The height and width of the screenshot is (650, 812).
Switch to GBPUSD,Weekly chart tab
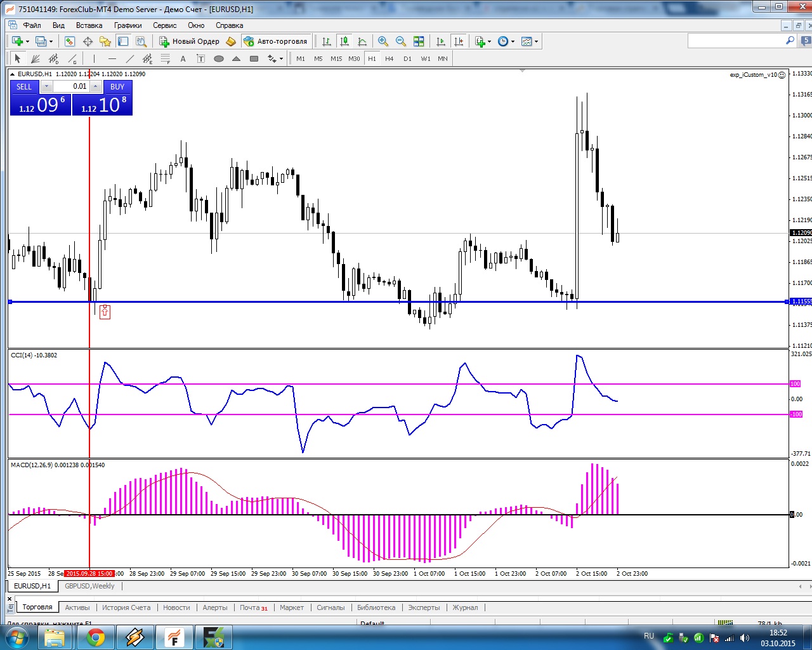tap(89, 586)
